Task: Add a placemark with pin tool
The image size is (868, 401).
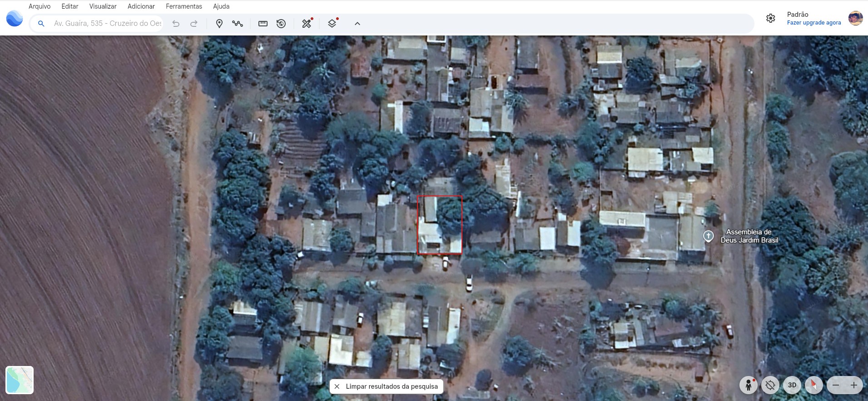Action: pyautogui.click(x=219, y=24)
